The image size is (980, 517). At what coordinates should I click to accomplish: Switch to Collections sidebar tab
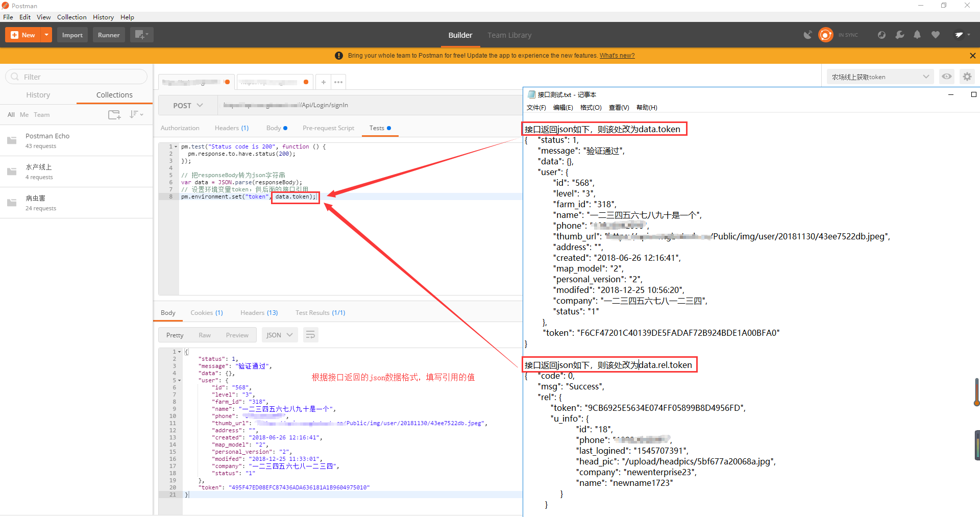[114, 95]
